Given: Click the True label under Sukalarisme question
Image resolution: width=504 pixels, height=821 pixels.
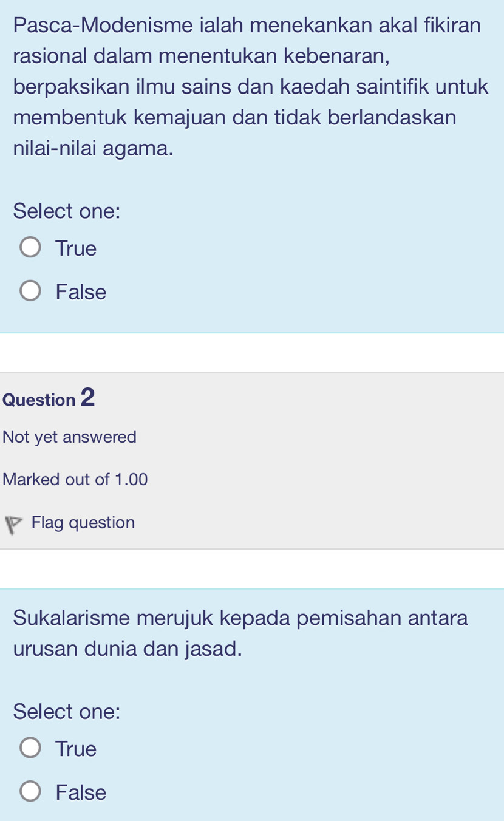Looking at the screenshot, I should 76,749.
